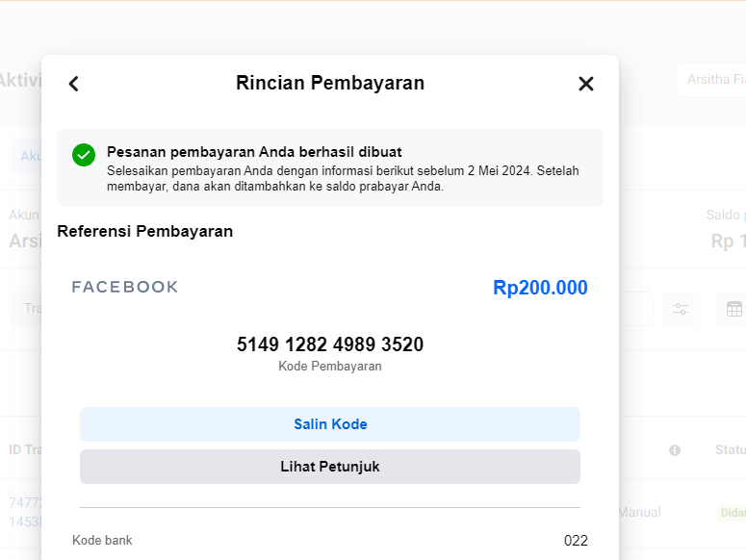Click the transaction search field behind dialog
Image resolution: width=746 pixels, height=560 pixels.
27,309
